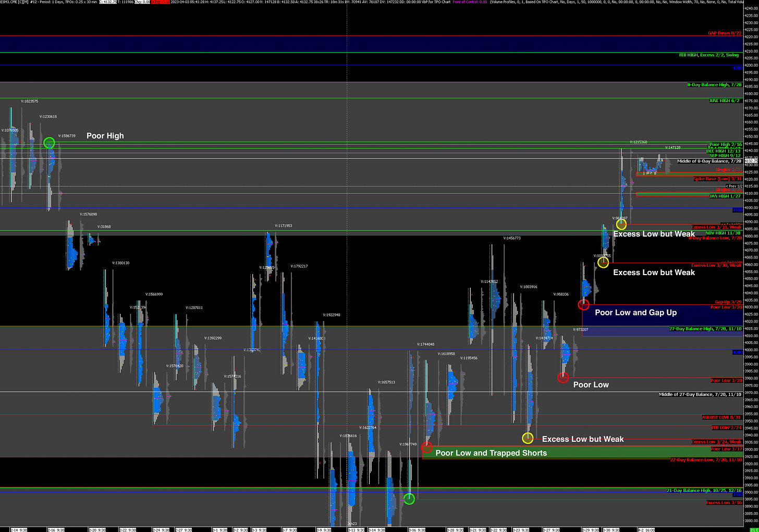This screenshot has width=759, height=532.
Task: Click the GAP Down 8/22 level label
Action: click(x=725, y=33)
